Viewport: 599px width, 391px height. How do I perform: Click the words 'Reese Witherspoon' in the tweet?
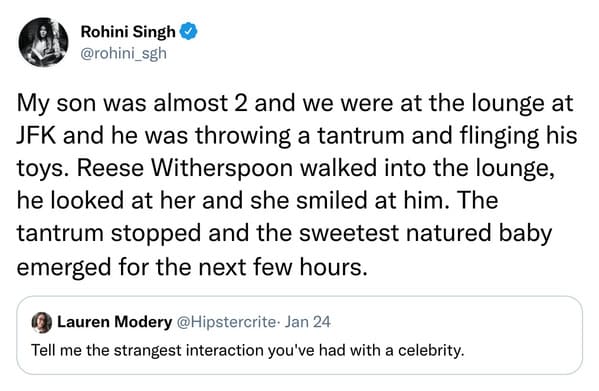185,168
